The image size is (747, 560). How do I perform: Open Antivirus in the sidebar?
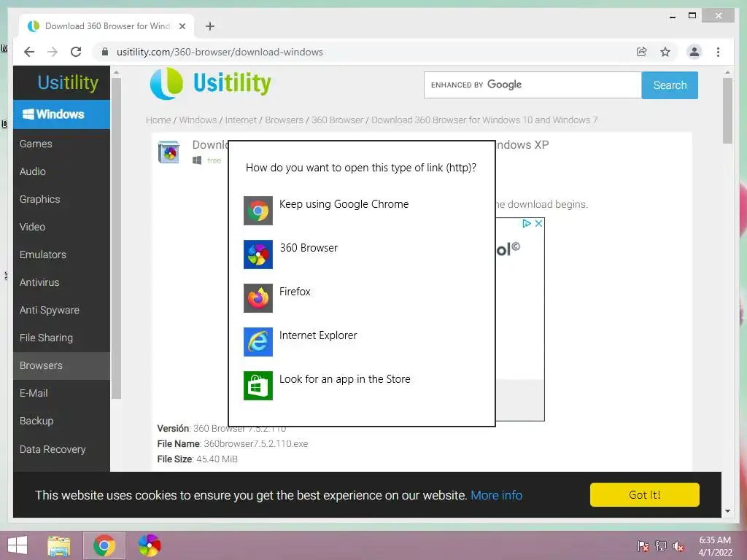39,282
